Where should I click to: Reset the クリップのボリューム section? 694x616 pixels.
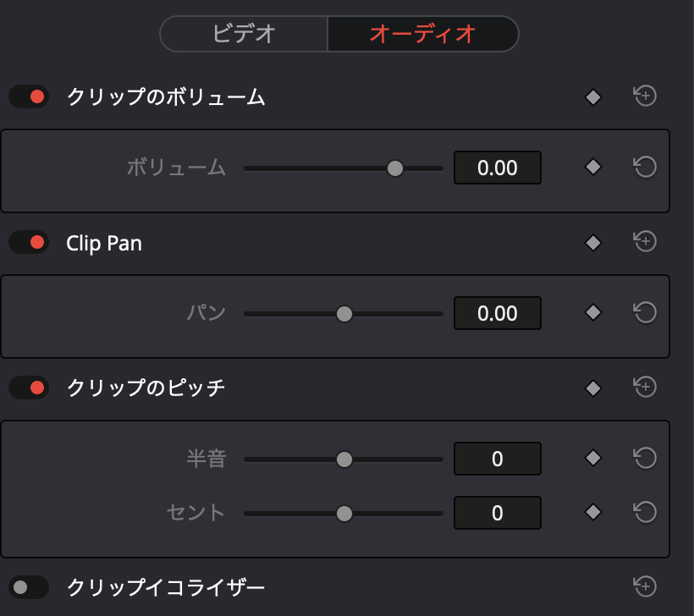(x=645, y=96)
